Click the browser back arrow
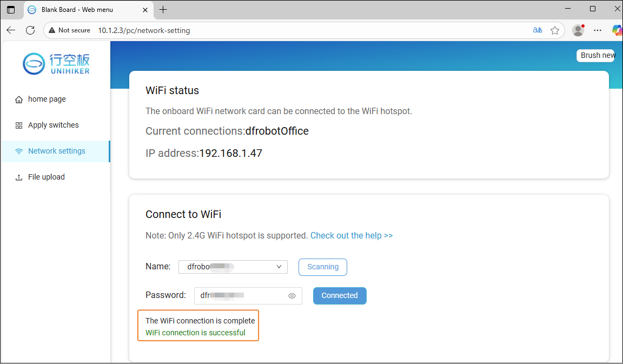This screenshot has height=364, width=623. [x=11, y=30]
